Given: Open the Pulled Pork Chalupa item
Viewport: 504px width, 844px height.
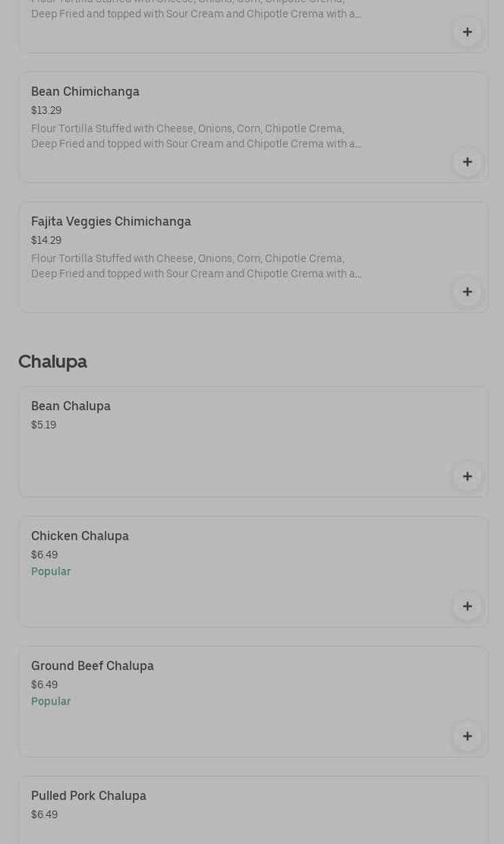Looking at the screenshot, I should point(88,796).
